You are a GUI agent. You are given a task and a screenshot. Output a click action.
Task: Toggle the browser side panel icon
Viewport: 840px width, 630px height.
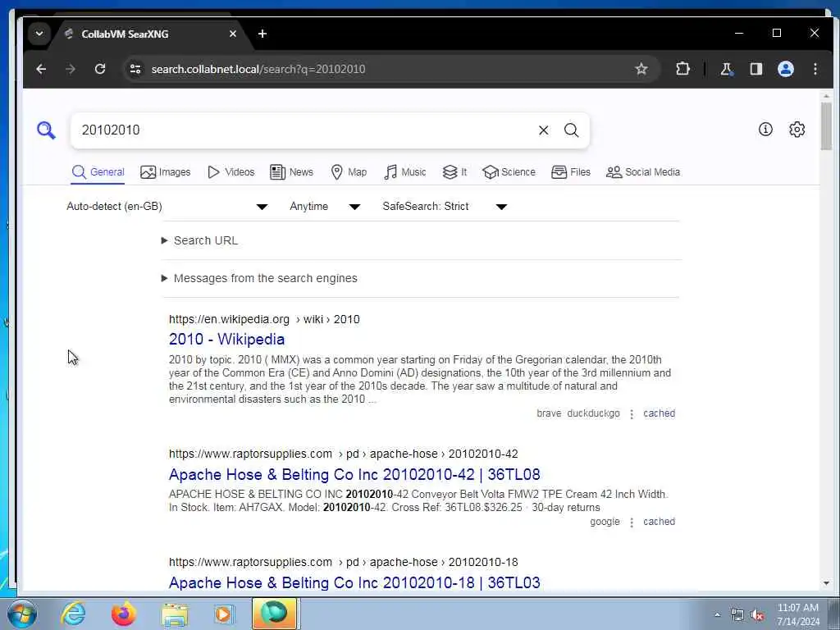(756, 69)
